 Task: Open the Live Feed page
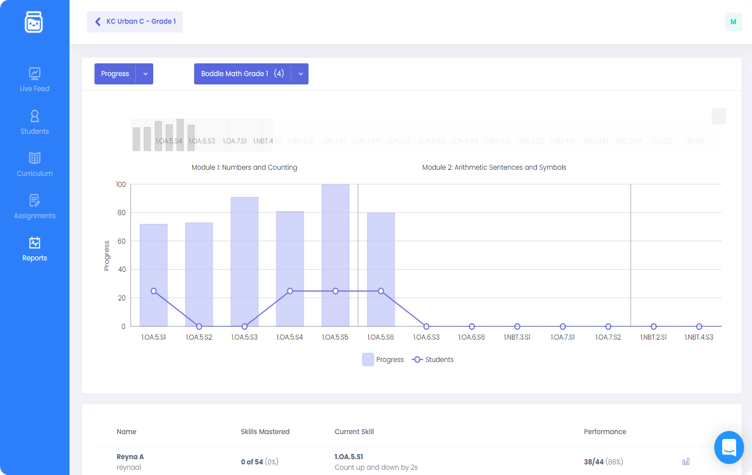point(34,80)
